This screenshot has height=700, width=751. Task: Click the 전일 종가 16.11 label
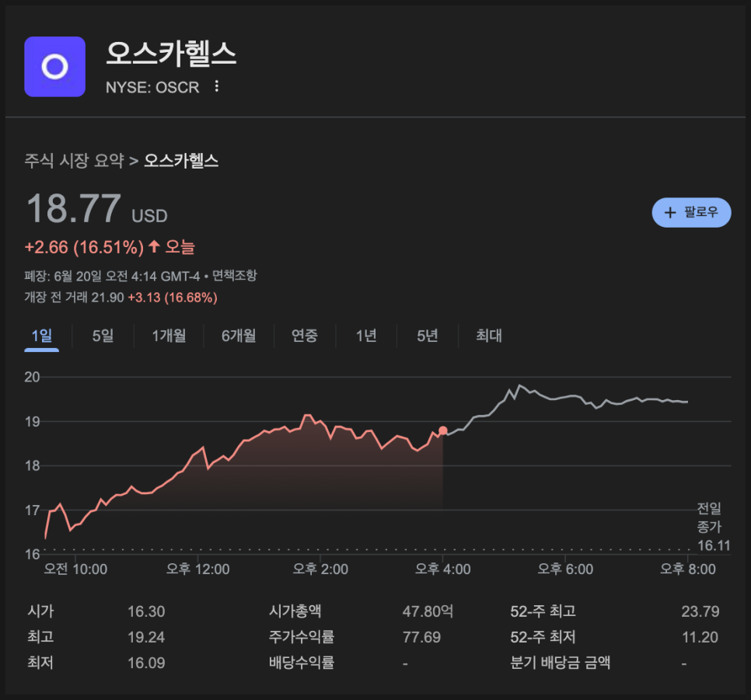point(713,527)
